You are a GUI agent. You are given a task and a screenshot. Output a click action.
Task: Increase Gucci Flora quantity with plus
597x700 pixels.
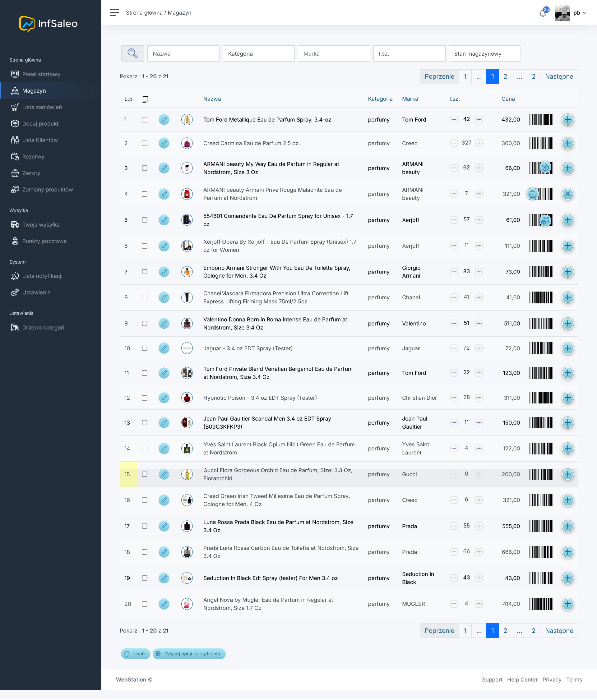point(479,474)
